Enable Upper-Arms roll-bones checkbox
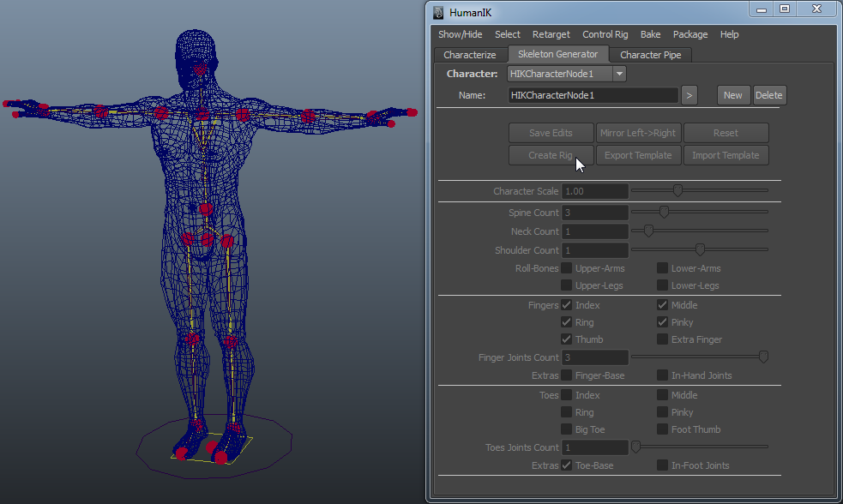 (567, 268)
